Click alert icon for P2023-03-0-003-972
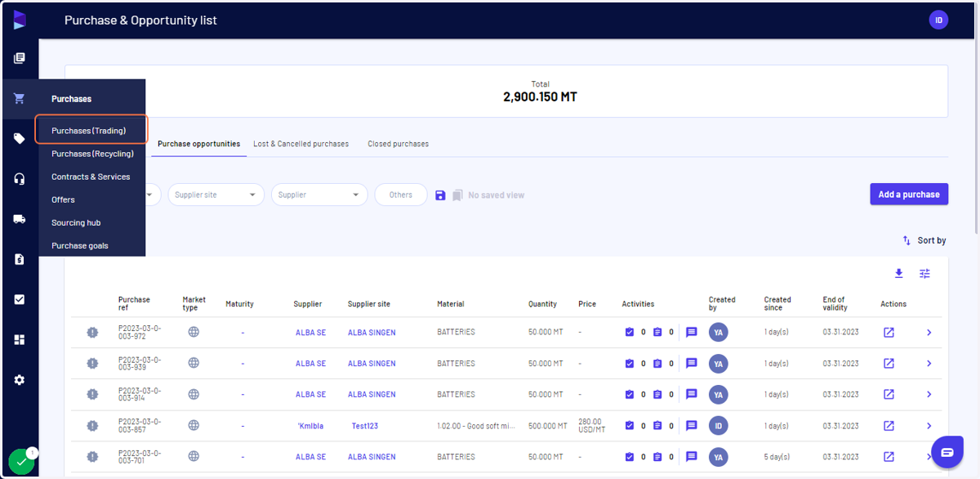The image size is (980, 479). 93,332
